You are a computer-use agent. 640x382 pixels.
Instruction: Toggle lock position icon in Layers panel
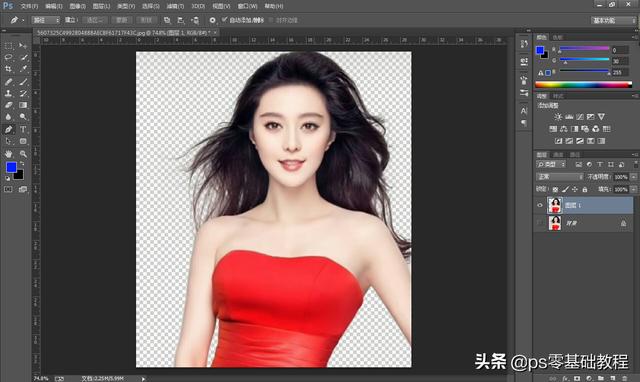pos(575,189)
